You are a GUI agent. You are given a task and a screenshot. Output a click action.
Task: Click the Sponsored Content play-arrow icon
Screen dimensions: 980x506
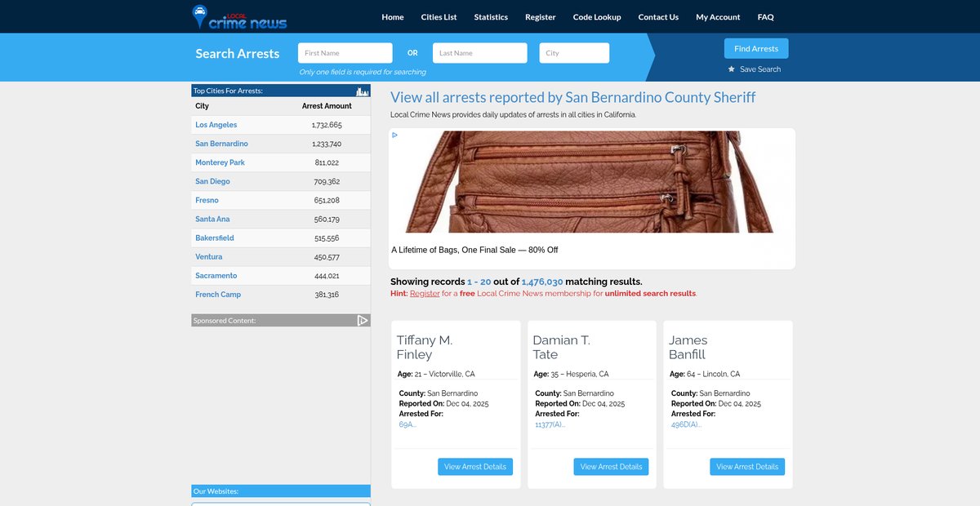pyautogui.click(x=363, y=321)
